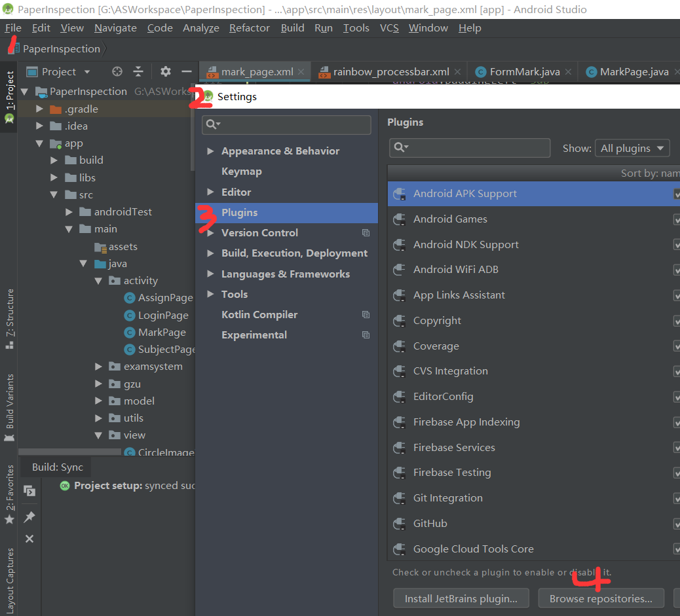Click the assets folder icon

(101, 247)
